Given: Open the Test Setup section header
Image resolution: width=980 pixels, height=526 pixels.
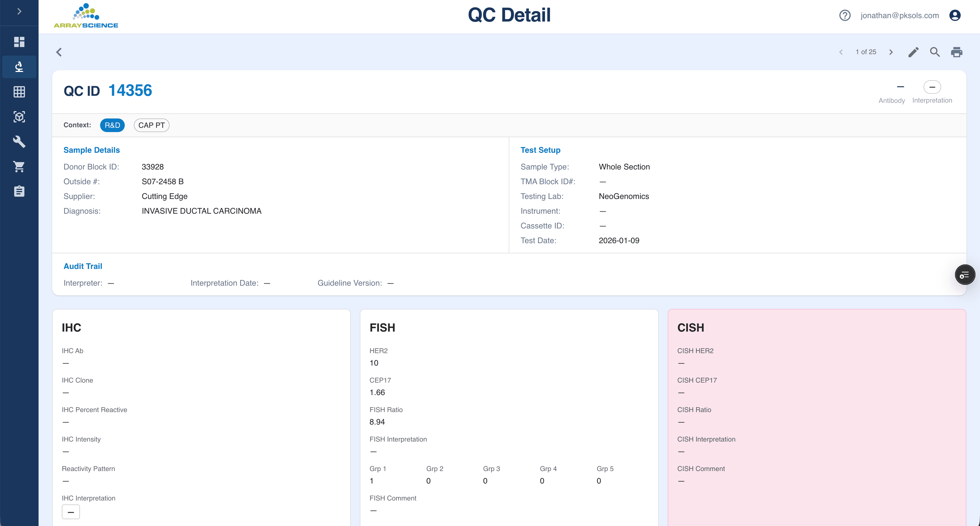Looking at the screenshot, I should [540, 150].
